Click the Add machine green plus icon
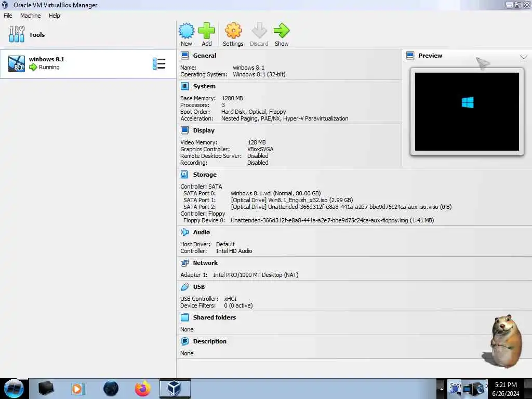The height and width of the screenshot is (399, 532). (x=206, y=31)
